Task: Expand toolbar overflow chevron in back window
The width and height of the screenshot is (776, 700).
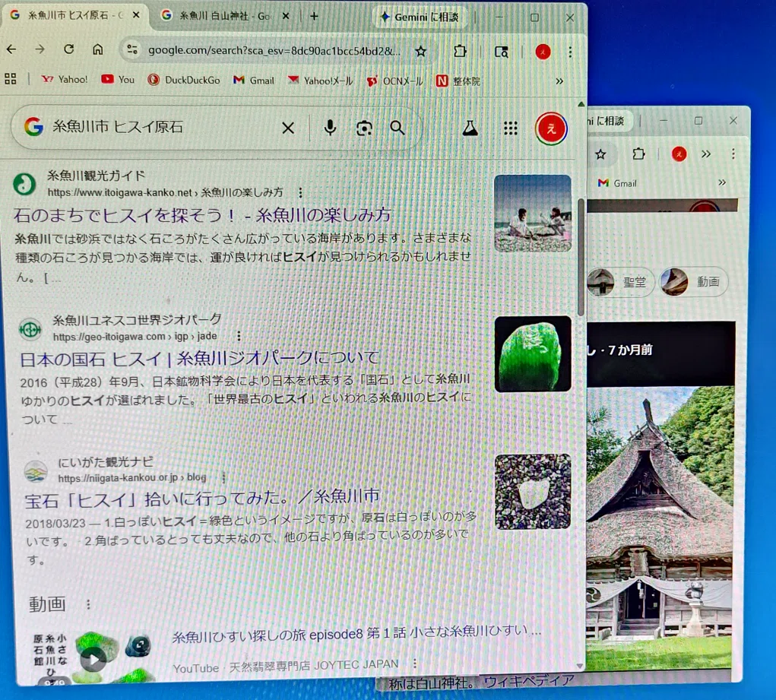Action: (x=706, y=154)
